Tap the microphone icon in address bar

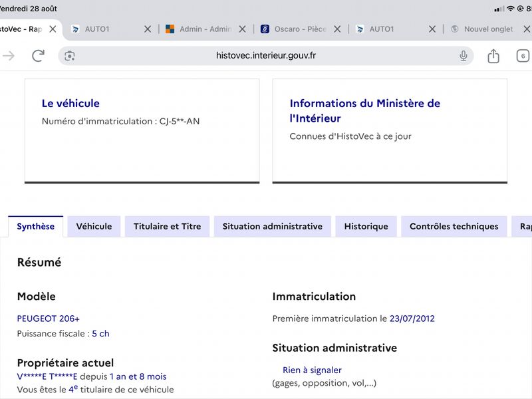[463, 56]
